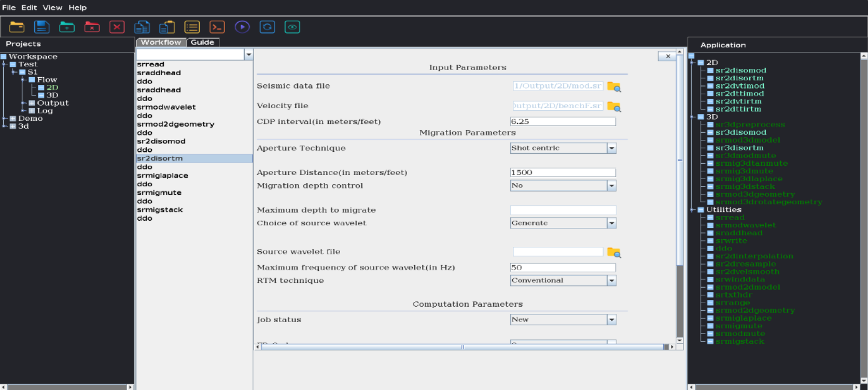
Task: Remove folder using red x-folder icon
Action: [x=92, y=27]
